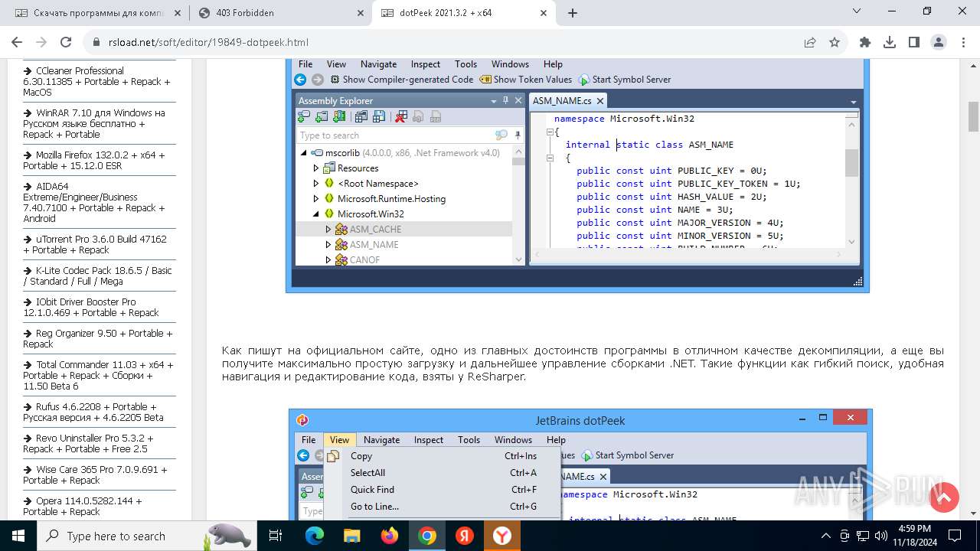The height and width of the screenshot is (551, 980).
Task: Click the camera meet-now tray icon
Action: tap(844, 536)
